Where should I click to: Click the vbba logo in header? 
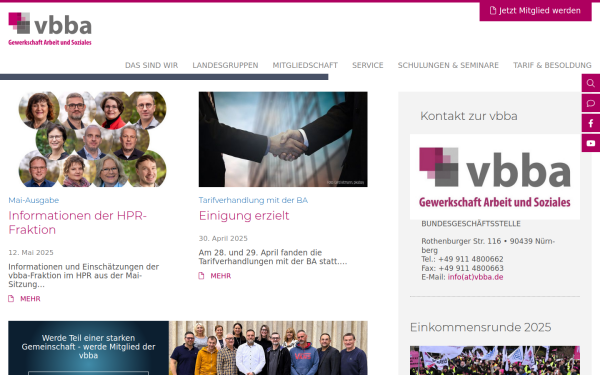coord(50,29)
